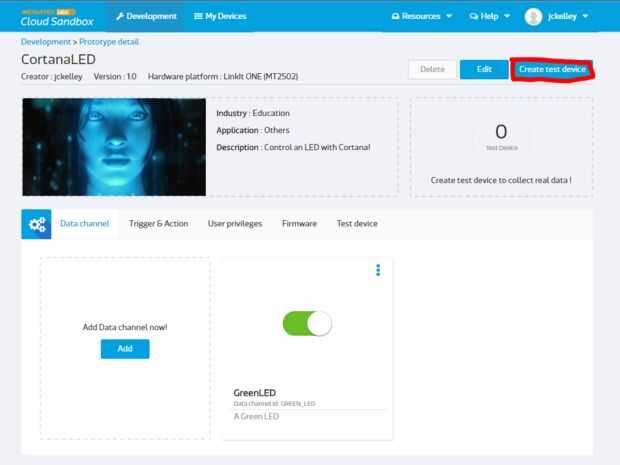Switch to the Firmware tab
The width and height of the screenshot is (620, 465).
click(299, 223)
